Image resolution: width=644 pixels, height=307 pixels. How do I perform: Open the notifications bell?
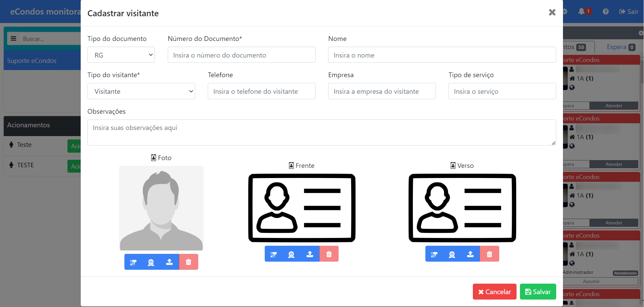pyautogui.click(x=582, y=12)
